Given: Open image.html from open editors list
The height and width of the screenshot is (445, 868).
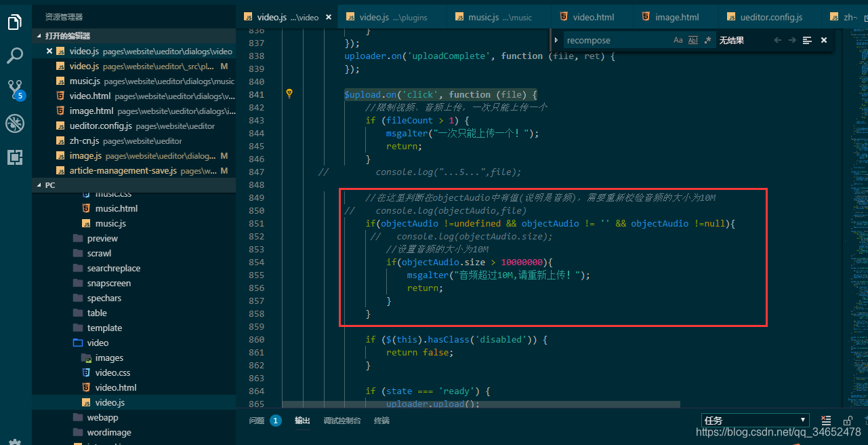Looking at the screenshot, I should [x=134, y=111].
